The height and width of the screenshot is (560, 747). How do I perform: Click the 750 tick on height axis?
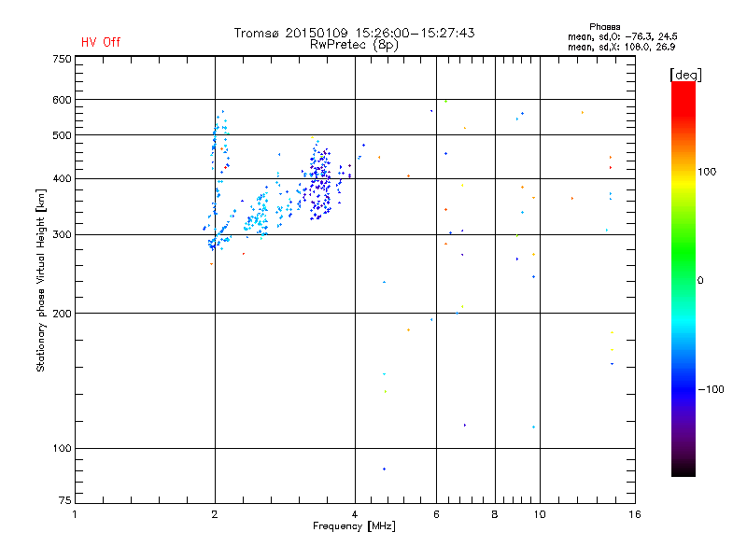click(62, 59)
